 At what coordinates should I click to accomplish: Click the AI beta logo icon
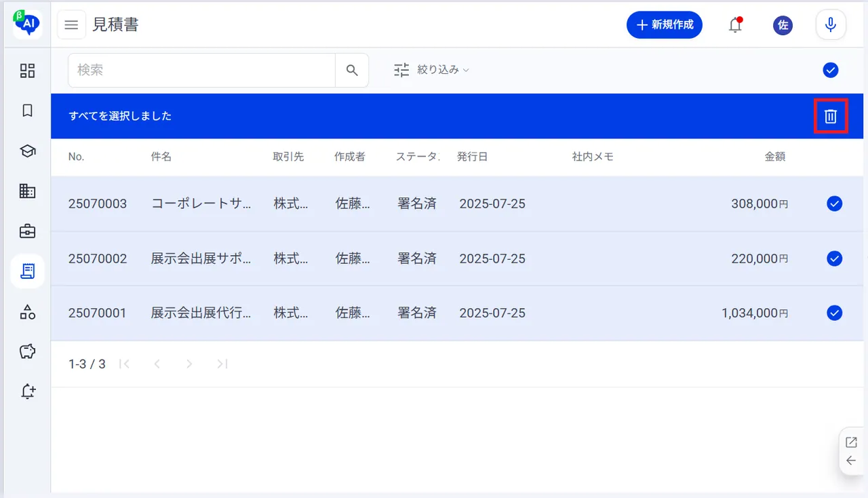tap(27, 24)
